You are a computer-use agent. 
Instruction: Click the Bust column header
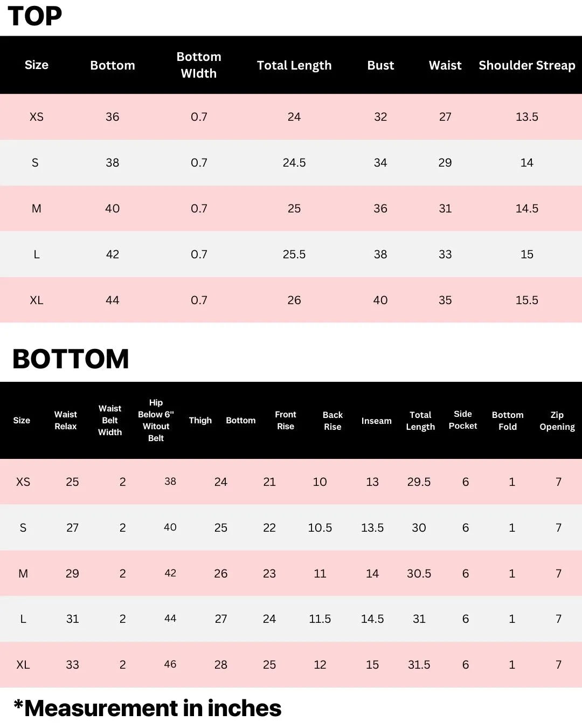tap(380, 65)
